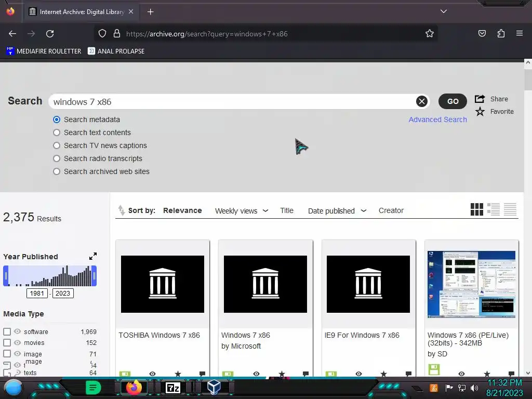Click the Firefox taskbar icon
Image resolution: width=532 pixels, height=399 pixels.
(134, 388)
